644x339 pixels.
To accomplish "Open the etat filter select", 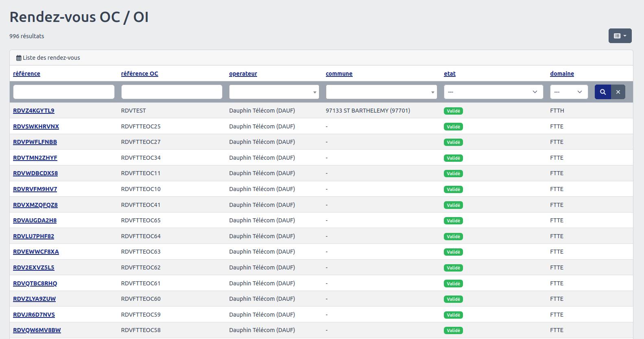I will click(493, 92).
